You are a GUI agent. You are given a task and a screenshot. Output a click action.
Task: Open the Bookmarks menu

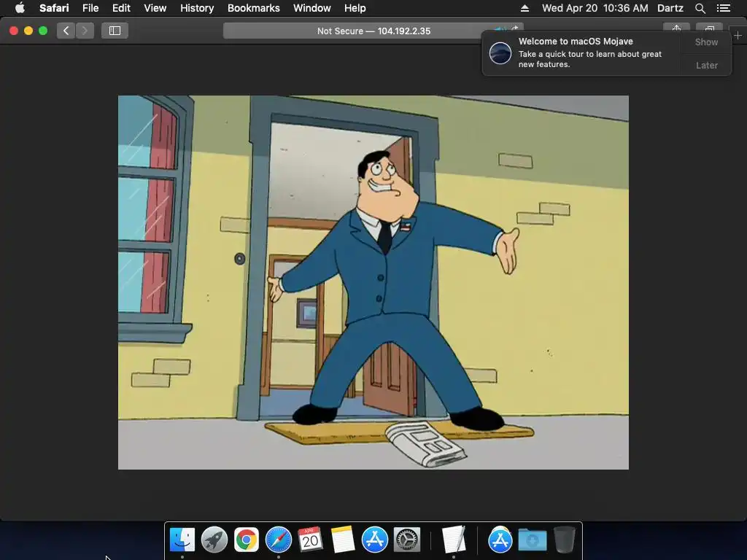253,8
